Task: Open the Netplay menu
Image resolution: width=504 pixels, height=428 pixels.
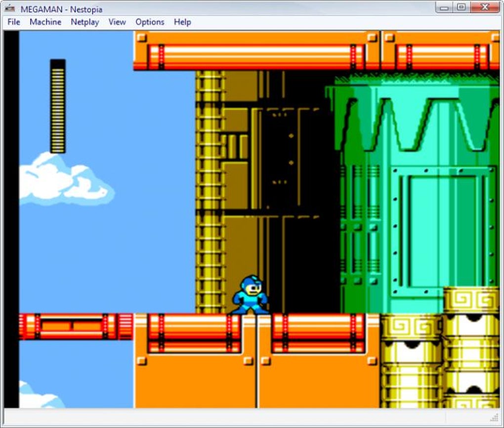Action: click(x=85, y=22)
